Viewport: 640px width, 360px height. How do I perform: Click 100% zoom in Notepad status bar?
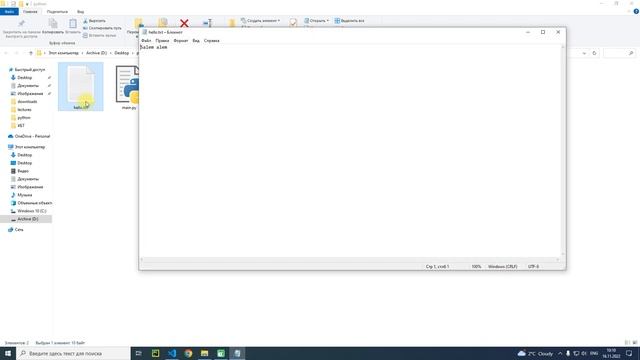[x=476, y=267]
